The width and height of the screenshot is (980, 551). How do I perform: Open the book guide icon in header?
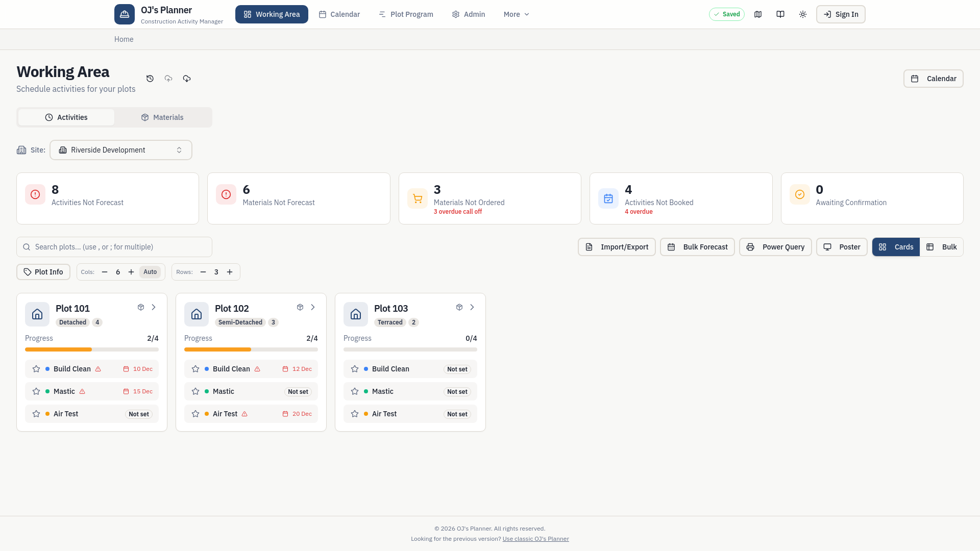click(x=780, y=14)
